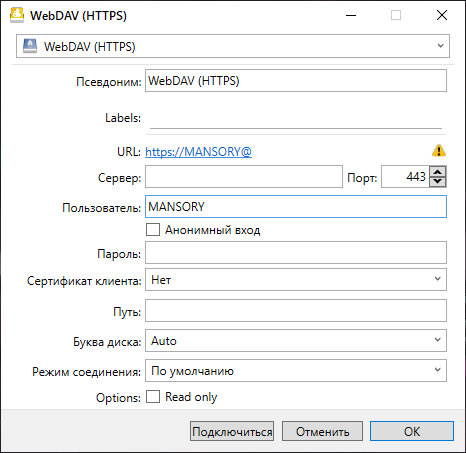Open the WebDAV (HTTPS) protocol dropdown
The image size is (466, 453).
click(233, 46)
